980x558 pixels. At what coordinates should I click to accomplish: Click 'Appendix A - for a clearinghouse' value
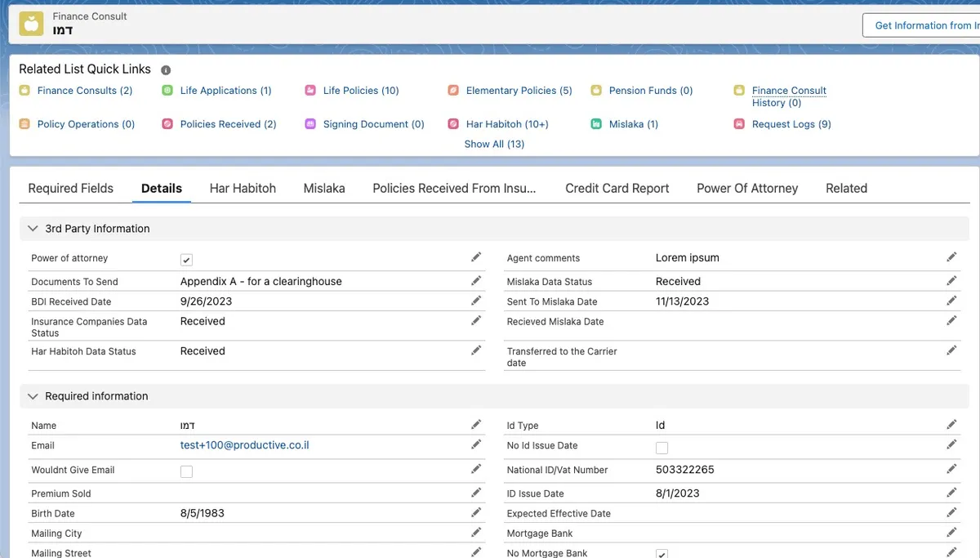261,281
